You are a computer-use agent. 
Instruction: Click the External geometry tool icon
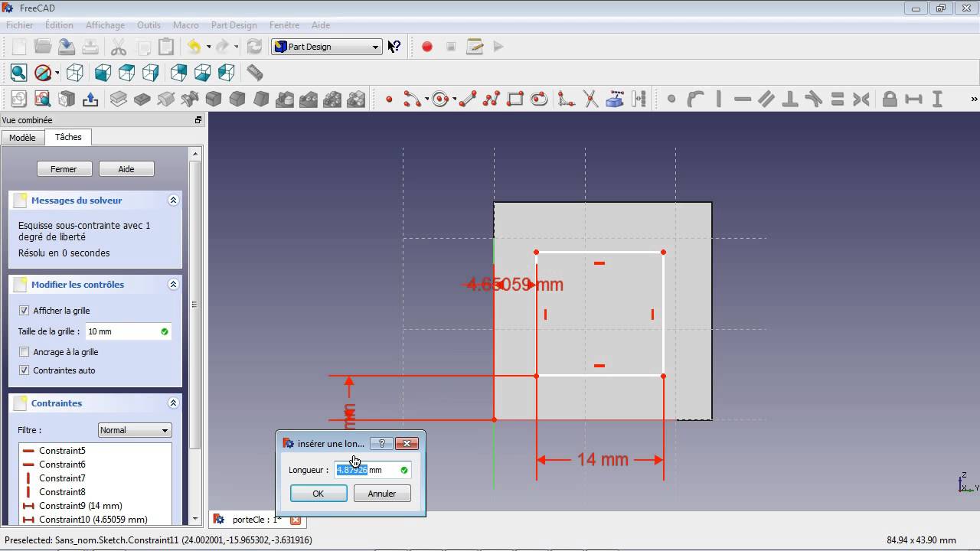(x=615, y=99)
